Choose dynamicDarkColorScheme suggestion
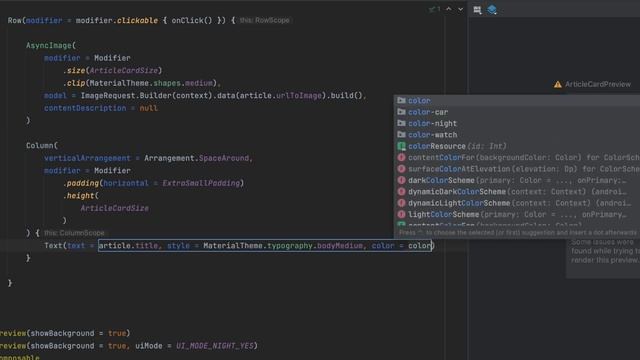 point(517,192)
